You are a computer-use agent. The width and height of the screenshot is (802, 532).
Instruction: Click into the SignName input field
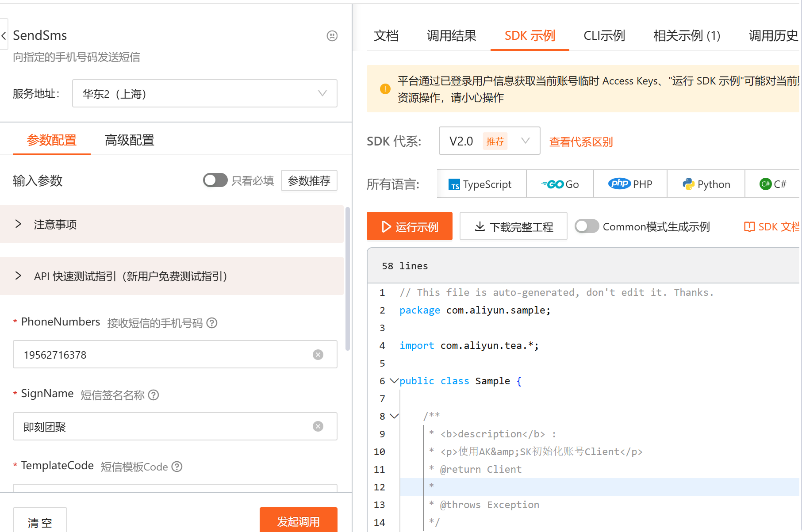[175, 427]
